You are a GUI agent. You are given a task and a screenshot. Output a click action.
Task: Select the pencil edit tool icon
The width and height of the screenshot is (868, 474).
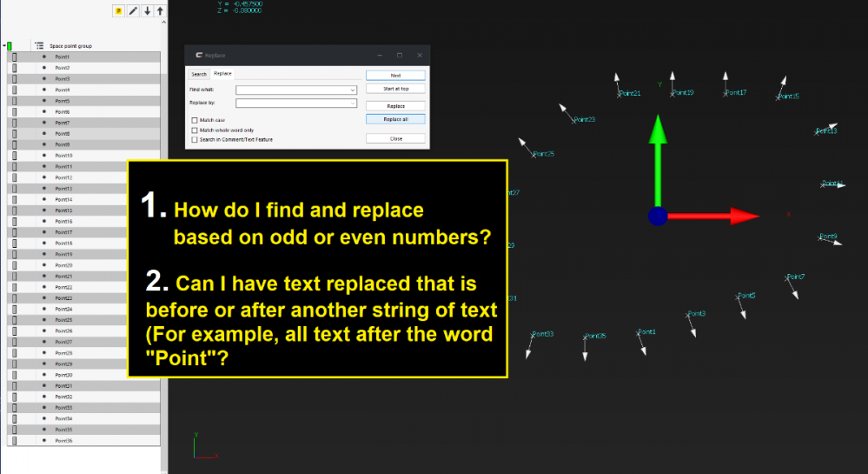click(134, 11)
